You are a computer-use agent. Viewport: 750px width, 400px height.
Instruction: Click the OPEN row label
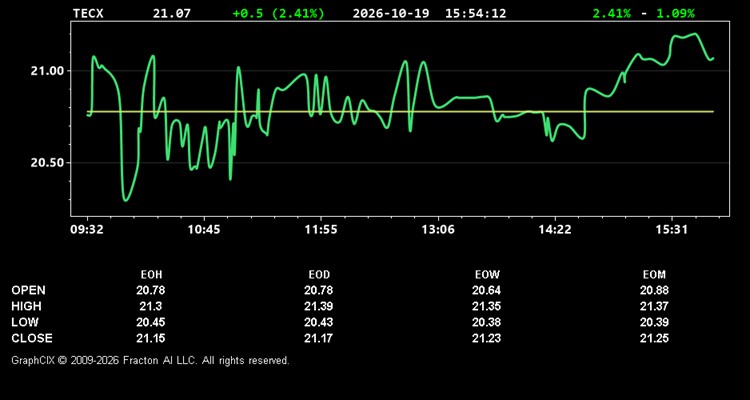click(29, 290)
